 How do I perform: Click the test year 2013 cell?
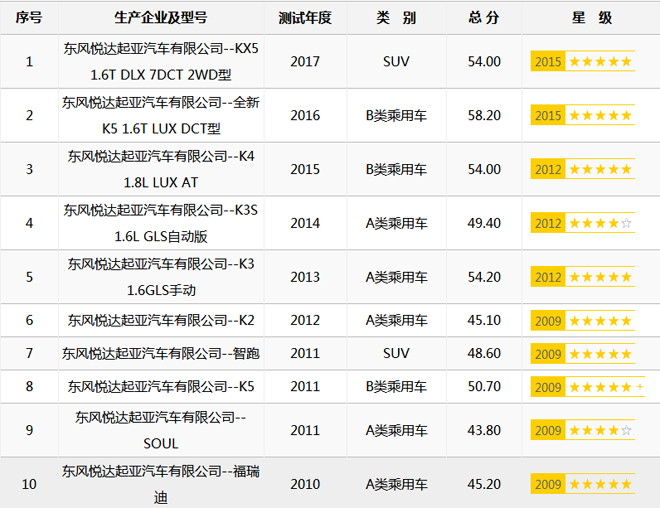(x=305, y=277)
